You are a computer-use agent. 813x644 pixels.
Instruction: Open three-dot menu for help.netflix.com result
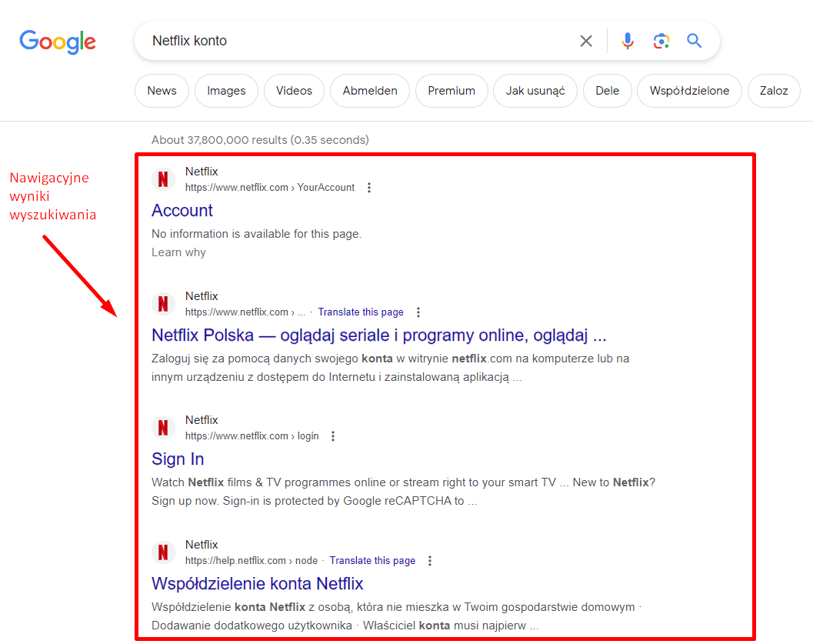(x=430, y=560)
